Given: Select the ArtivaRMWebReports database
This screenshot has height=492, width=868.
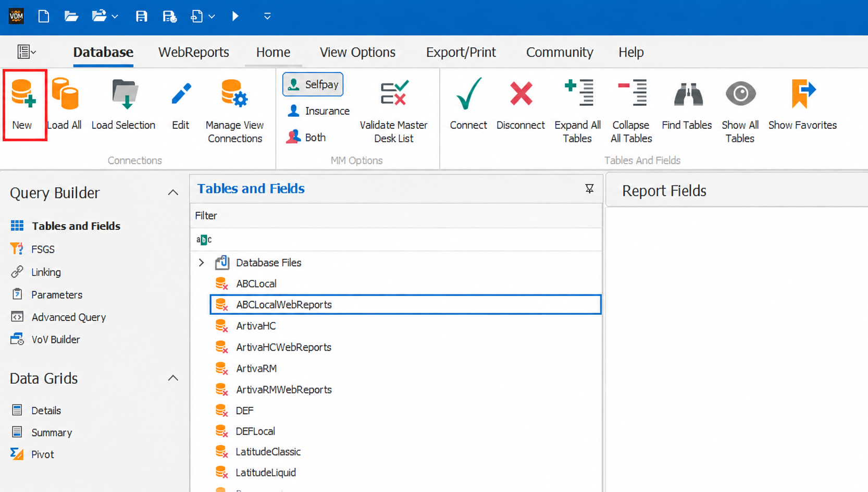Looking at the screenshot, I should pos(284,389).
